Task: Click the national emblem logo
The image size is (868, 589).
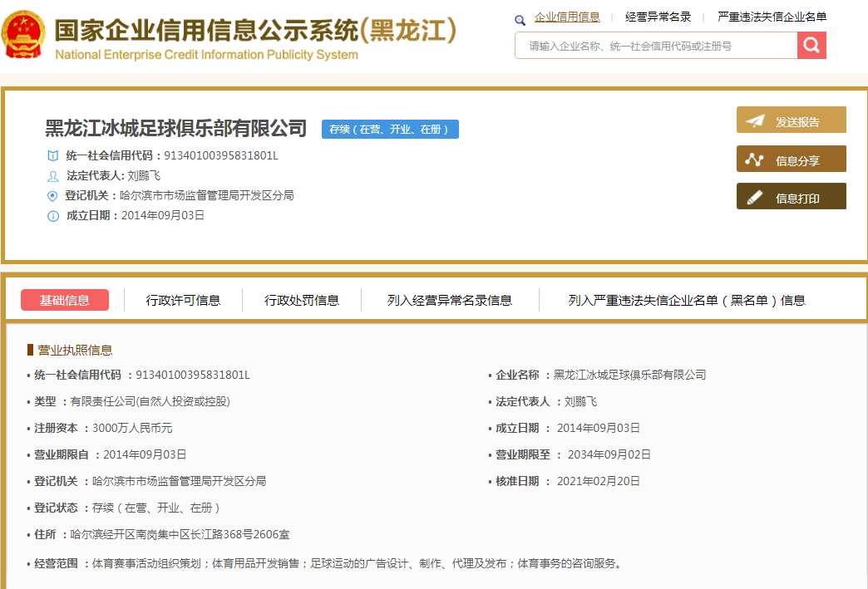Action: pos(23,35)
